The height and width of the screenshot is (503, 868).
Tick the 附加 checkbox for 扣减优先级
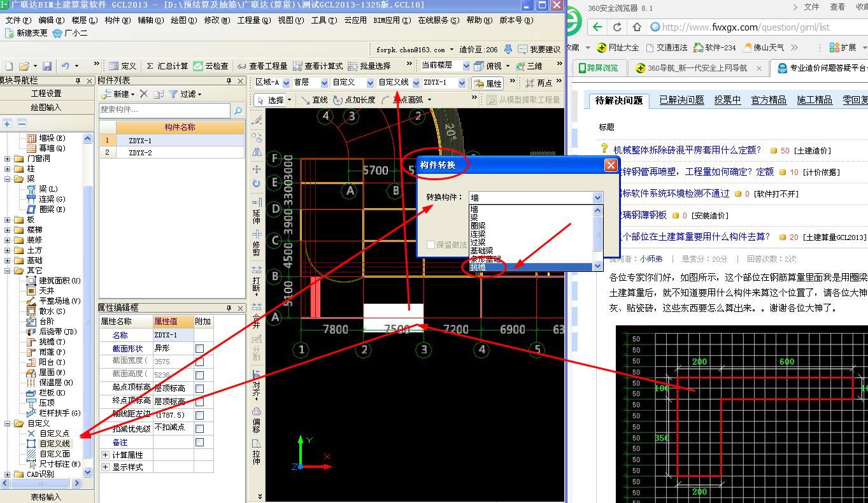point(199,429)
